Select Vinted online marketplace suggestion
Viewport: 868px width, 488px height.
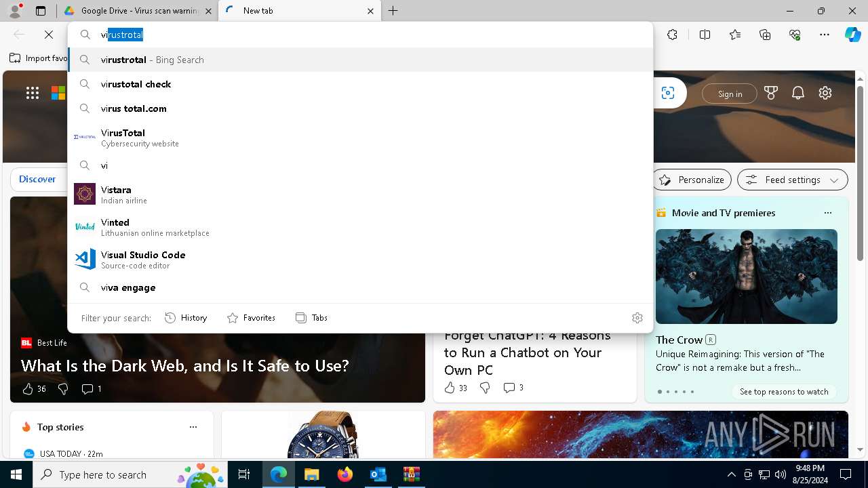click(360, 227)
